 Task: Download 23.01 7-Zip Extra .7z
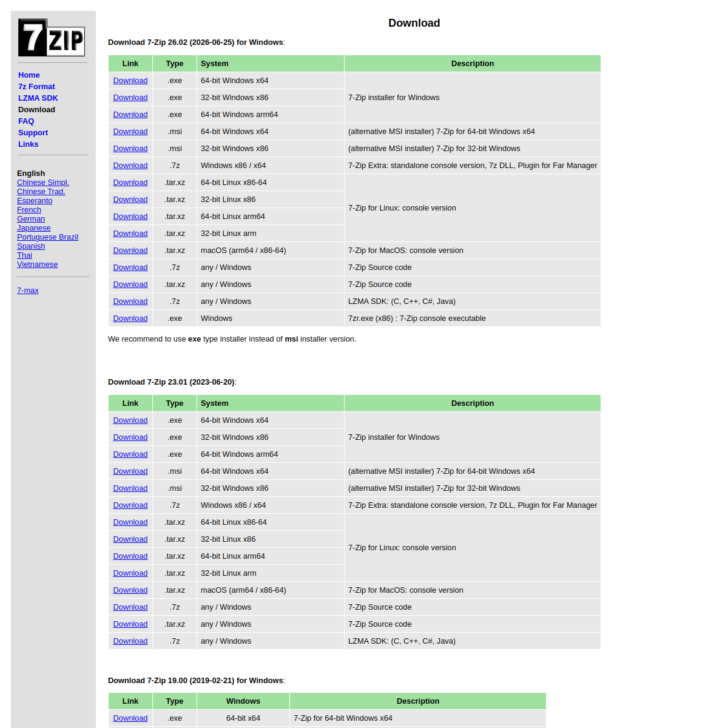pos(130,505)
